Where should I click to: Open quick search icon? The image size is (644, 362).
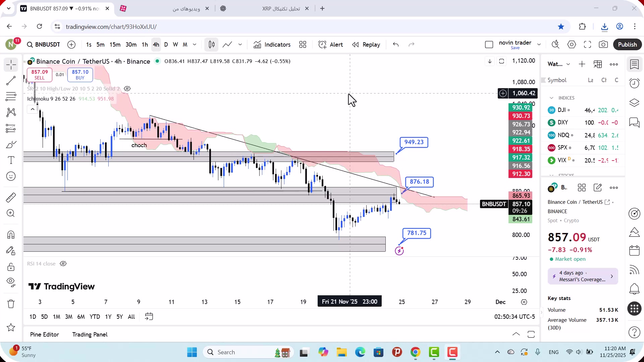point(555,45)
